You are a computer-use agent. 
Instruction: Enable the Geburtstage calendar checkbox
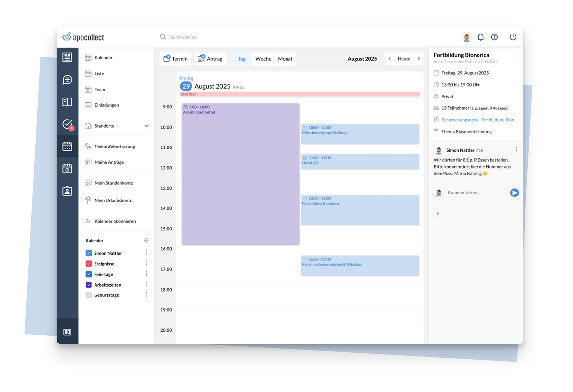click(89, 295)
